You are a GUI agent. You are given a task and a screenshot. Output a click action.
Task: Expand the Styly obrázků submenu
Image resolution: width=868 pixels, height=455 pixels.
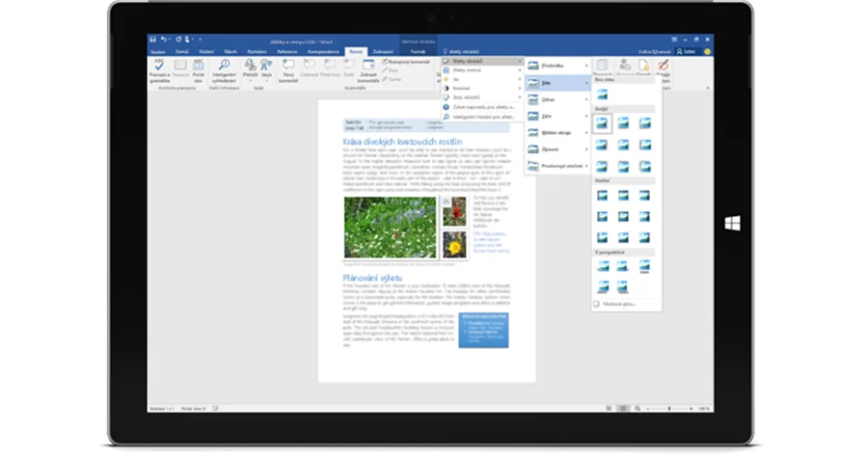click(482, 97)
